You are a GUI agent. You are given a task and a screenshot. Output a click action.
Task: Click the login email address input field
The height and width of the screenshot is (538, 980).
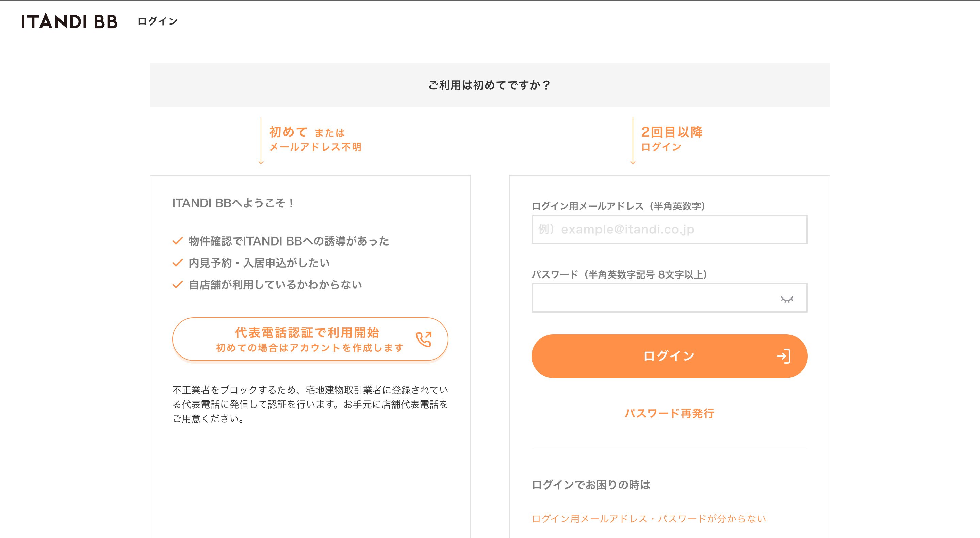[x=669, y=229]
